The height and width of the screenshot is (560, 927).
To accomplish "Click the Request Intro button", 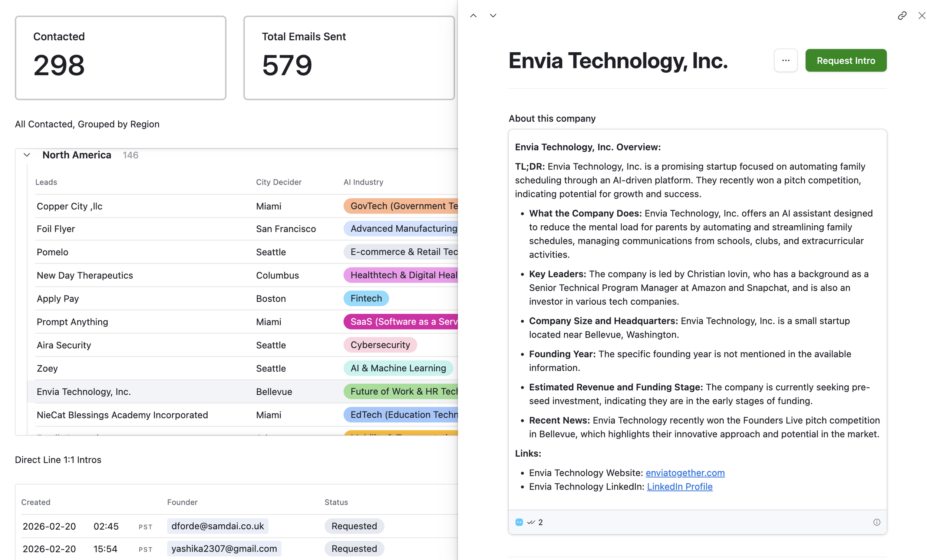I will tap(846, 60).
